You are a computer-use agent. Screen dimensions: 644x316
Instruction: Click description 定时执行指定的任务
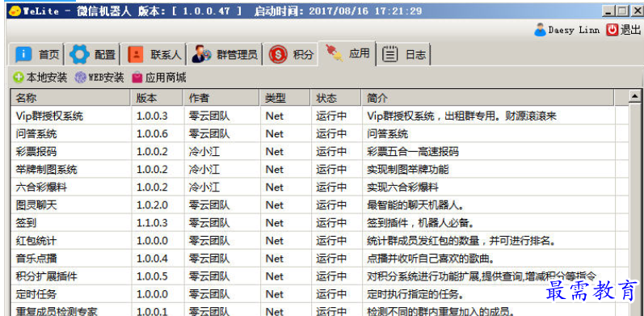tap(415, 294)
